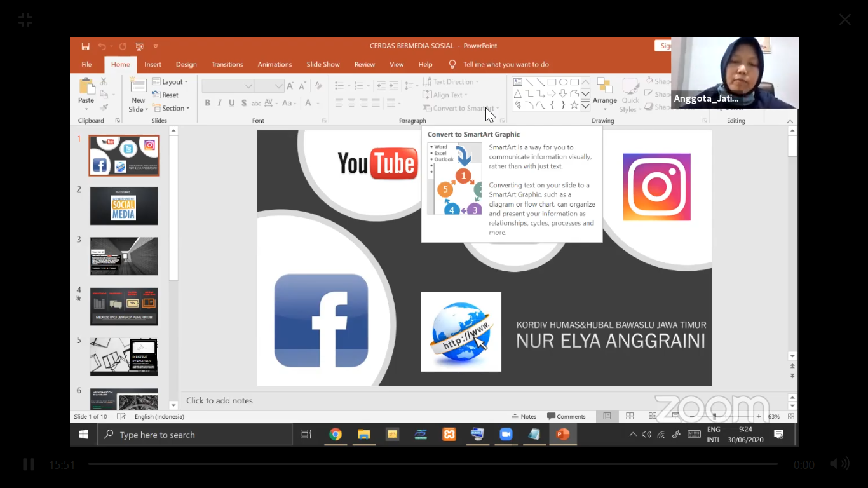Toggle Bold text formatting
The height and width of the screenshot is (488, 868).
[x=208, y=103]
